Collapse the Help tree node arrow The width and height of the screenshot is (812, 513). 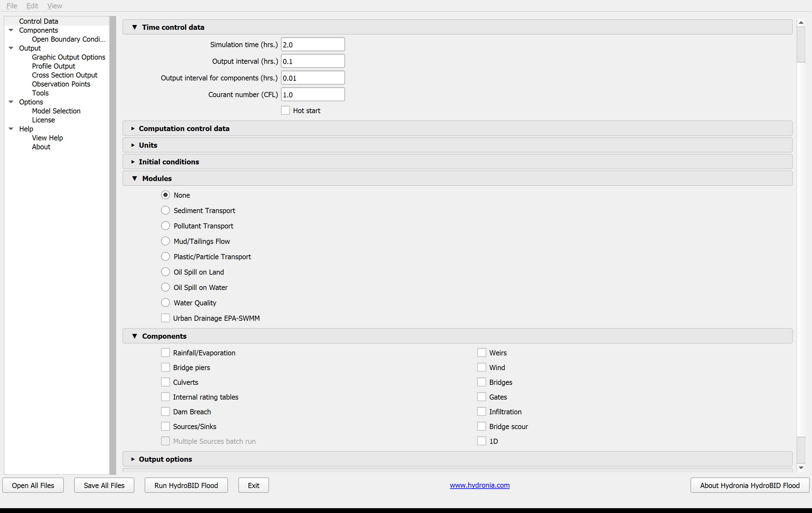click(x=11, y=129)
